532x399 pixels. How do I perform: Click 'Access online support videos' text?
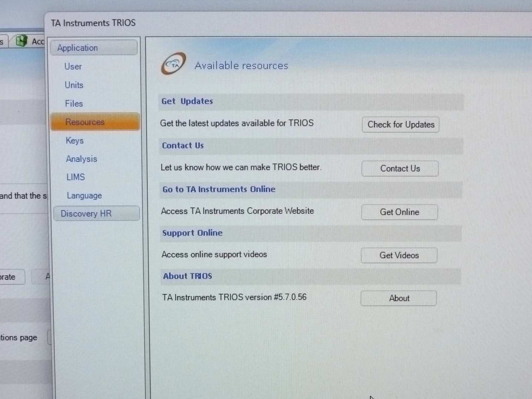point(214,254)
